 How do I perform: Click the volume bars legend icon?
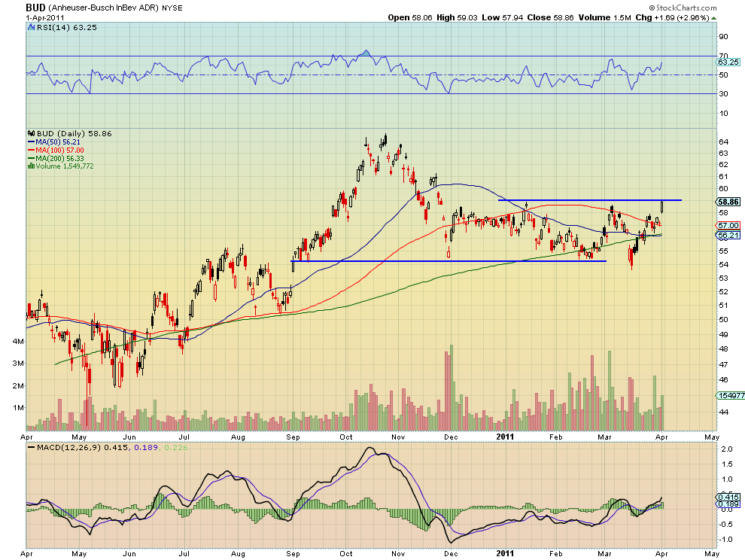point(32,166)
